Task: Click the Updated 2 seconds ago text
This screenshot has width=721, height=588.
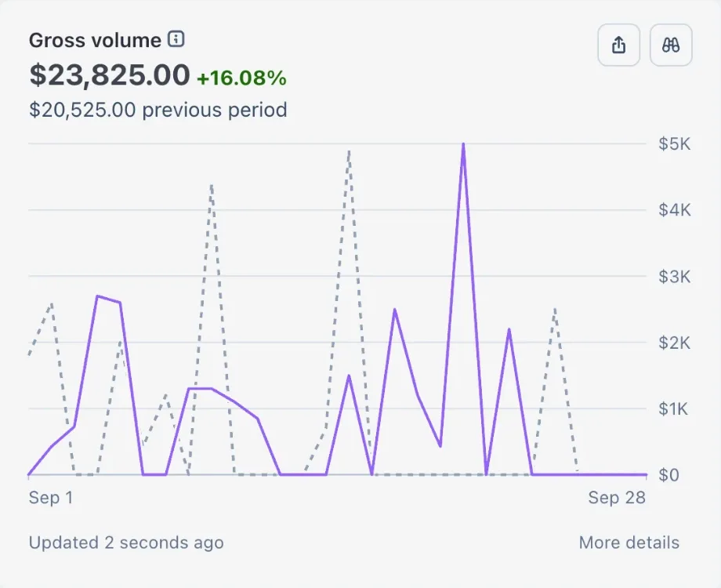Action: click(x=126, y=543)
